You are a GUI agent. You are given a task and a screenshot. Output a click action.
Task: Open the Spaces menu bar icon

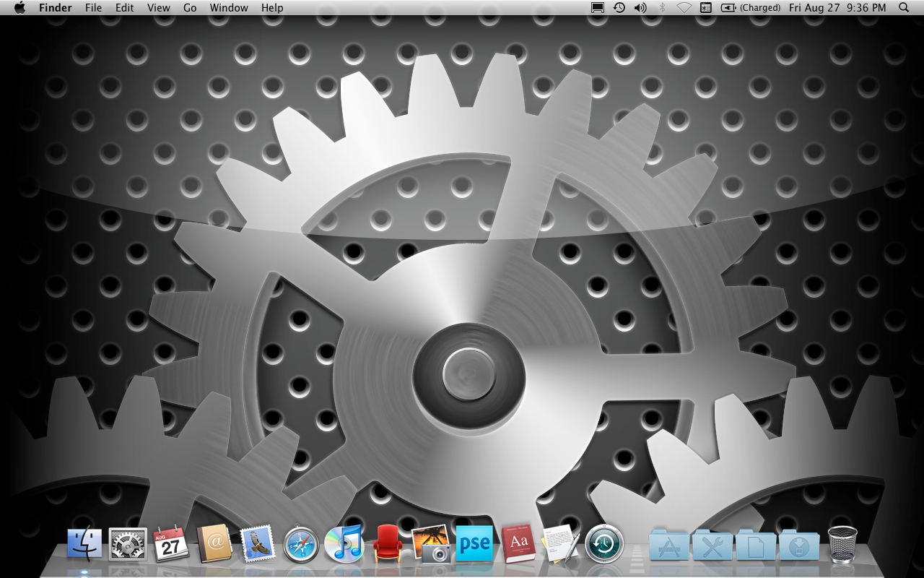706,8
